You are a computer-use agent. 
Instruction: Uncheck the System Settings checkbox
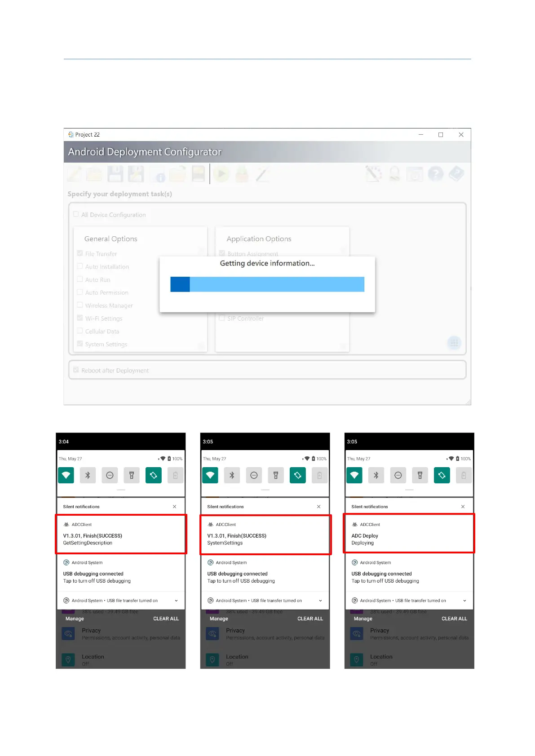[x=80, y=344]
